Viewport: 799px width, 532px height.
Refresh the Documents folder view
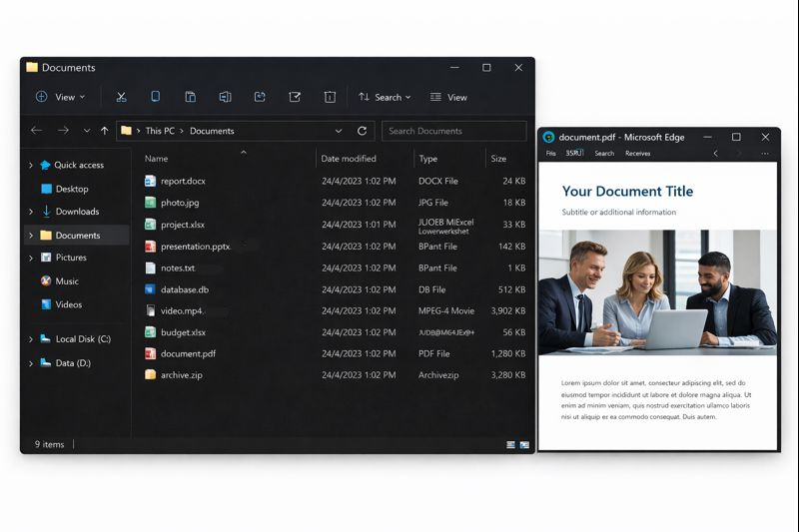pyautogui.click(x=362, y=131)
